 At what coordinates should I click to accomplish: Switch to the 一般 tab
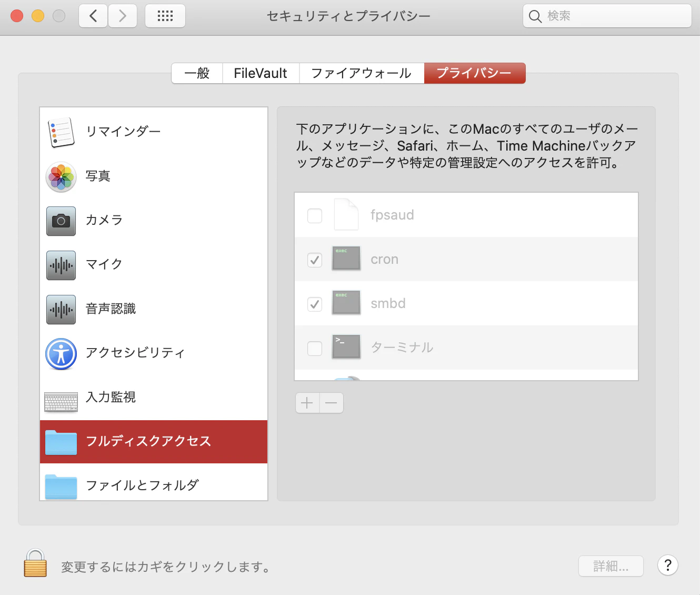pyautogui.click(x=197, y=73)
